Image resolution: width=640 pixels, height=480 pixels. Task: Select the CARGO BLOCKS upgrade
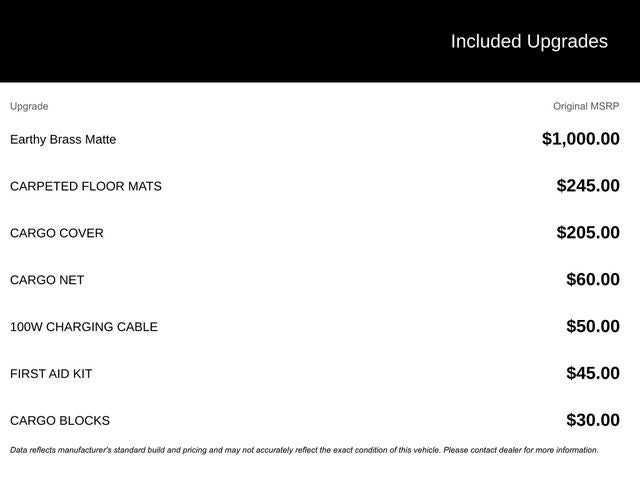(60, 421)
